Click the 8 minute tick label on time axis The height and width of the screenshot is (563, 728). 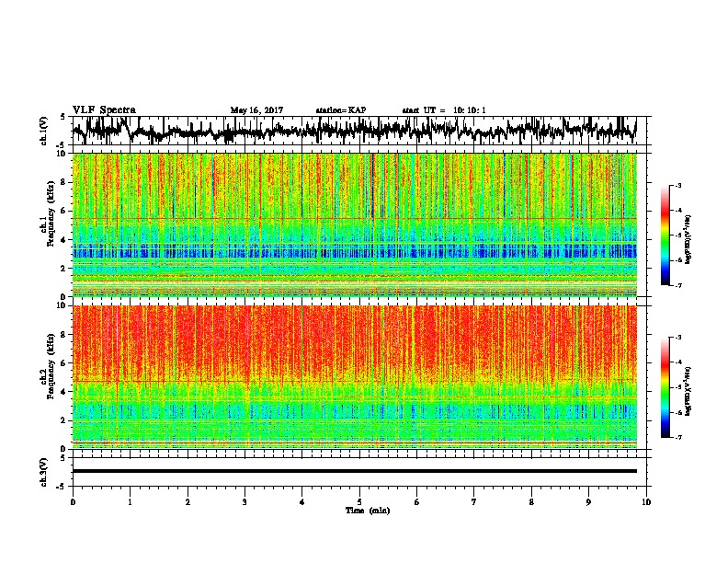[x=531, y=502]
